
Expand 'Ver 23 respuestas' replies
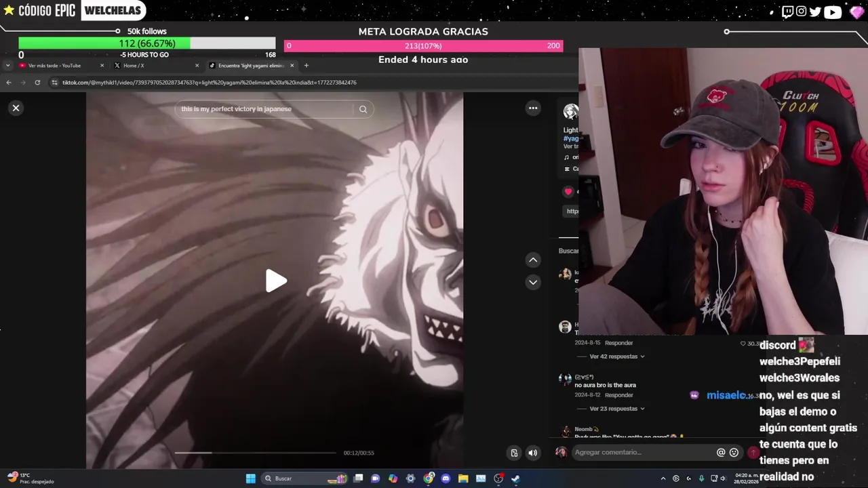[616, 409]
